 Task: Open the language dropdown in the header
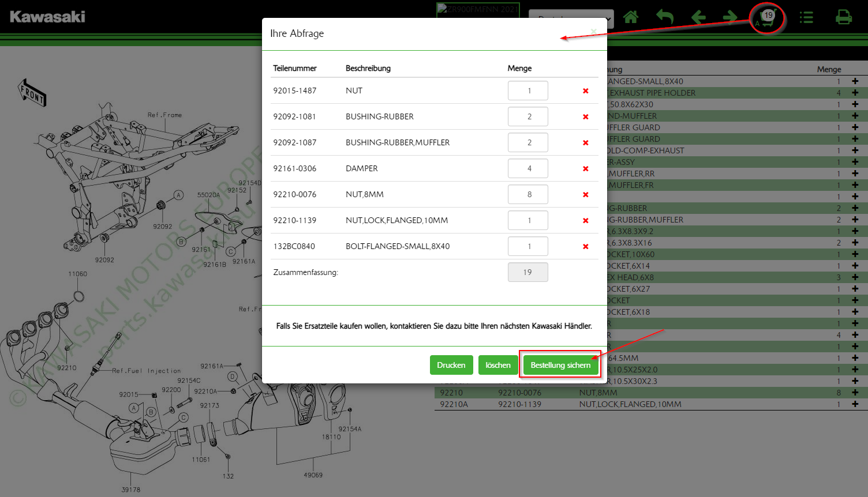coord(571,19)
